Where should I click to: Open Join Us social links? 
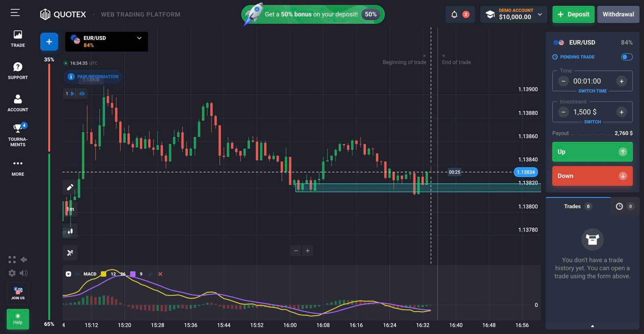coord(18,293)
